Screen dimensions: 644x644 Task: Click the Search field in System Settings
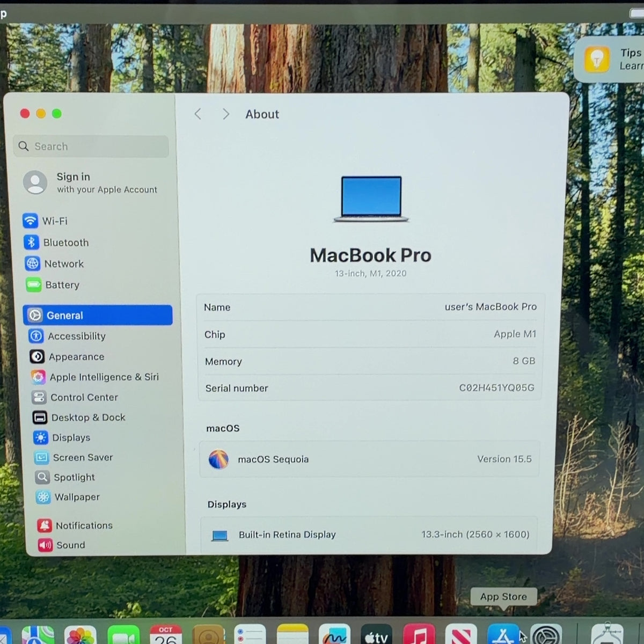(91, 146)
